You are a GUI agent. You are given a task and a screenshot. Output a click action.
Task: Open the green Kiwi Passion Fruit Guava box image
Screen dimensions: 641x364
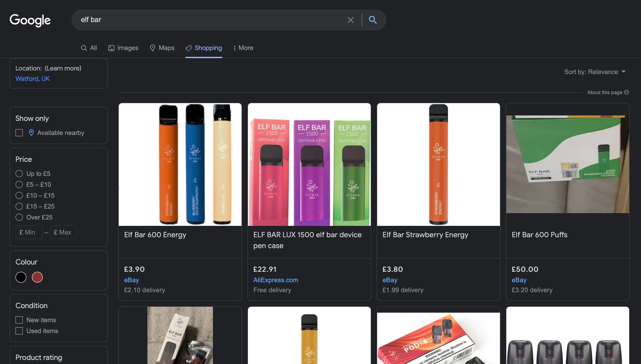(568, 164)
